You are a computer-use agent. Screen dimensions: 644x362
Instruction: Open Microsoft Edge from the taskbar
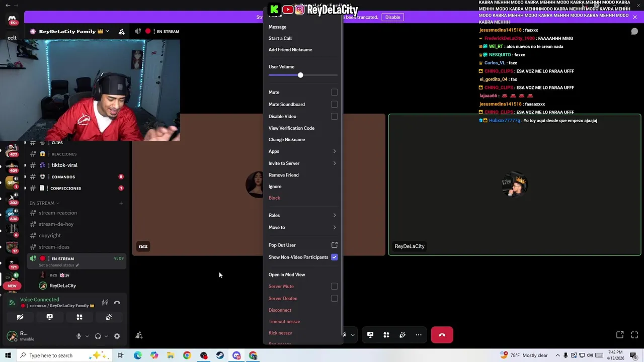[137, 355]
